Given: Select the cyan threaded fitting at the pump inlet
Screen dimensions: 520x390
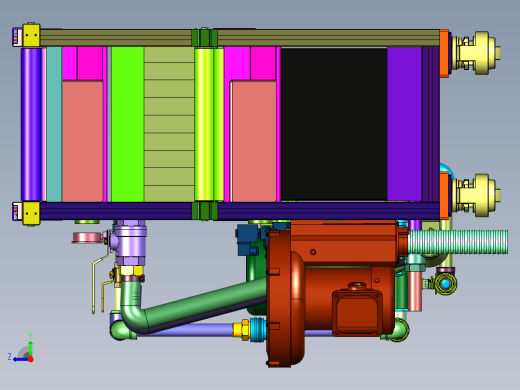Looking at the screenshot, I should pyautogui.click(x=258, y=330).
